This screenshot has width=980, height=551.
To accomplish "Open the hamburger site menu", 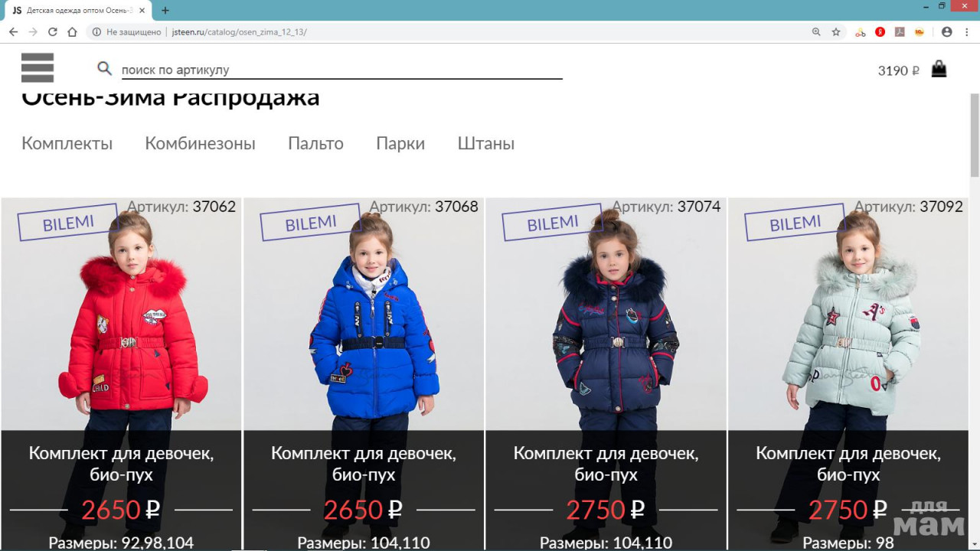I will (x=38, y=68).
